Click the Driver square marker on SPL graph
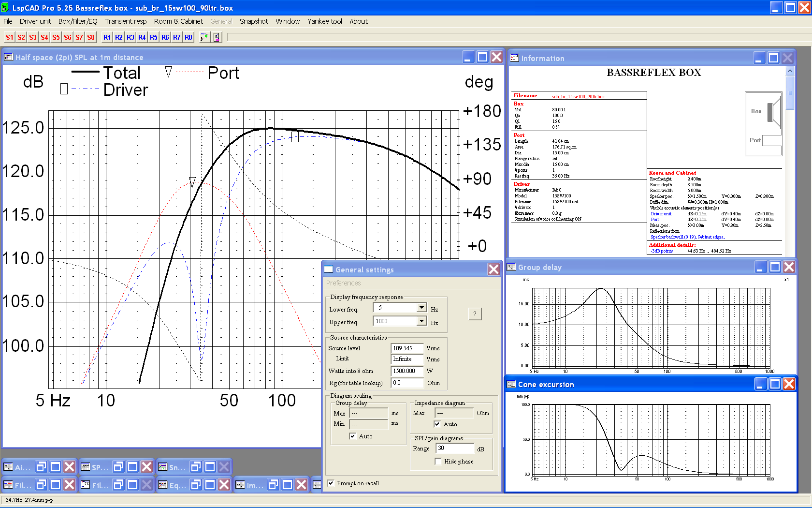Image resolution: width=812 pixels, height=508 pixels. [295, 137]
